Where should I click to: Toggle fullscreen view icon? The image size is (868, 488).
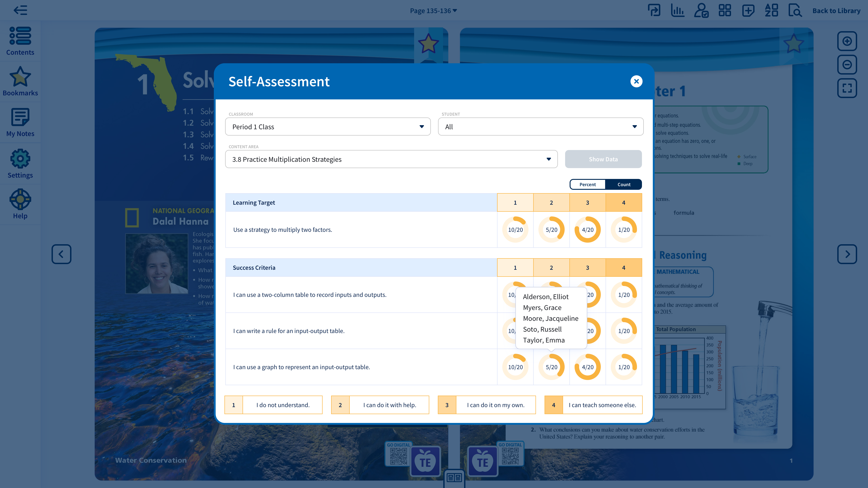pos(847,88)
